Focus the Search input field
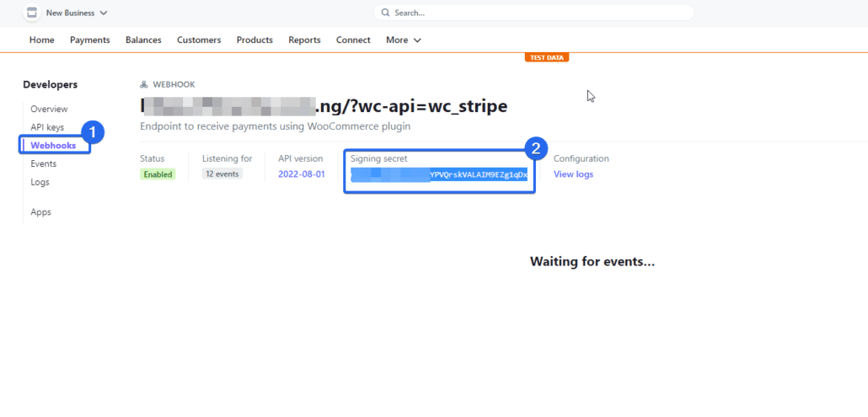The height and width of the screenshot is (417, 868). 533,13
